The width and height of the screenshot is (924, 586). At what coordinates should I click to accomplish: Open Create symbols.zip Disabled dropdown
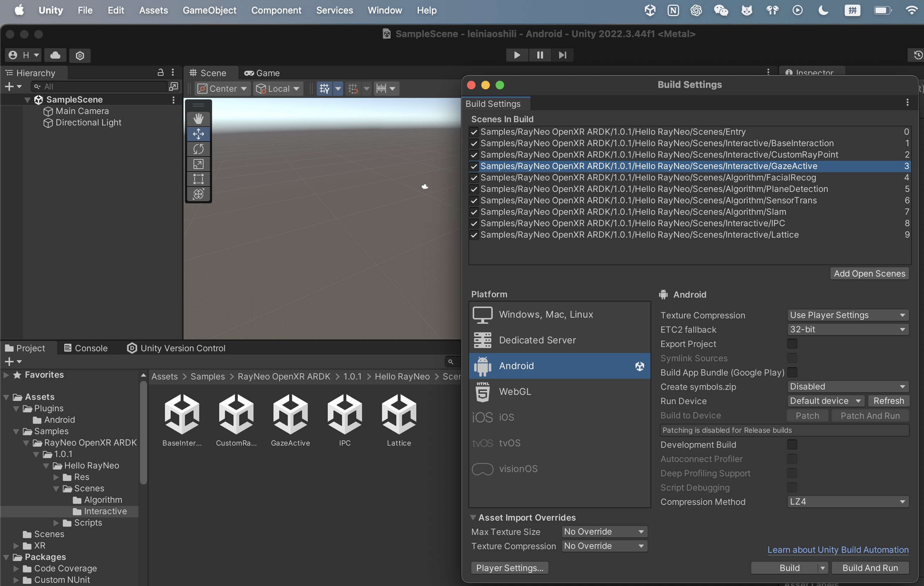tap(848, 386)
